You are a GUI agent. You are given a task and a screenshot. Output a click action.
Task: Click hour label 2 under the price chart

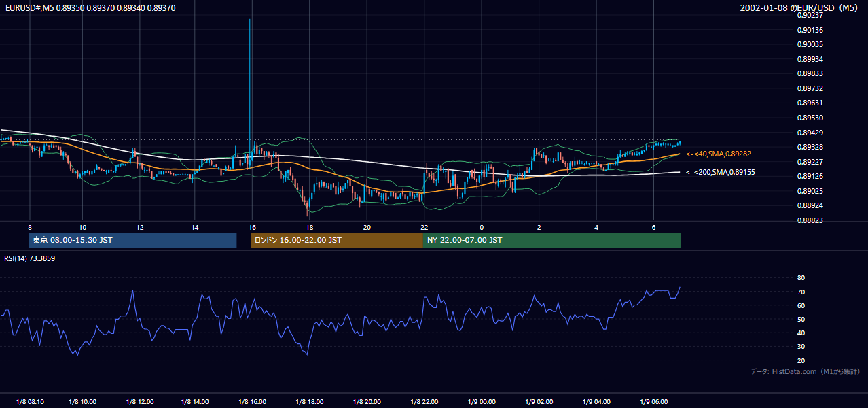click(x=539, y=227)
